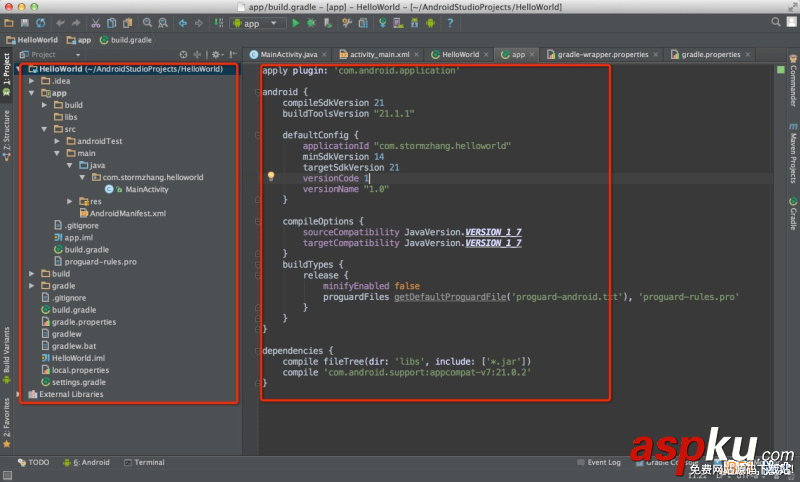Click the Redo arrow icon
This screenshot has height=482, width=800.
click(x=76, y=23)
